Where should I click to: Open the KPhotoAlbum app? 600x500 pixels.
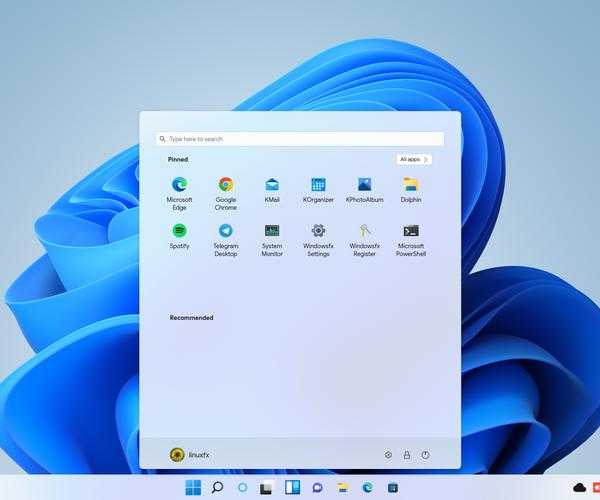[x=365, y=185]
